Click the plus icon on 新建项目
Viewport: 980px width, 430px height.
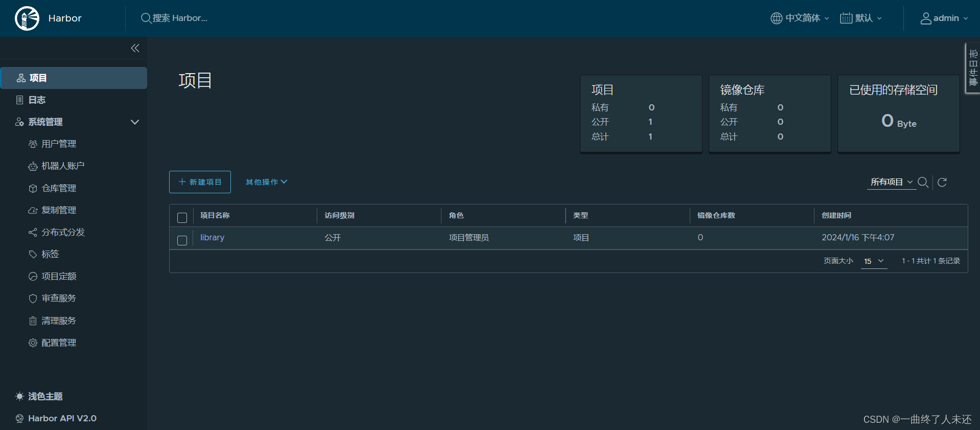[x=182, y=182]
